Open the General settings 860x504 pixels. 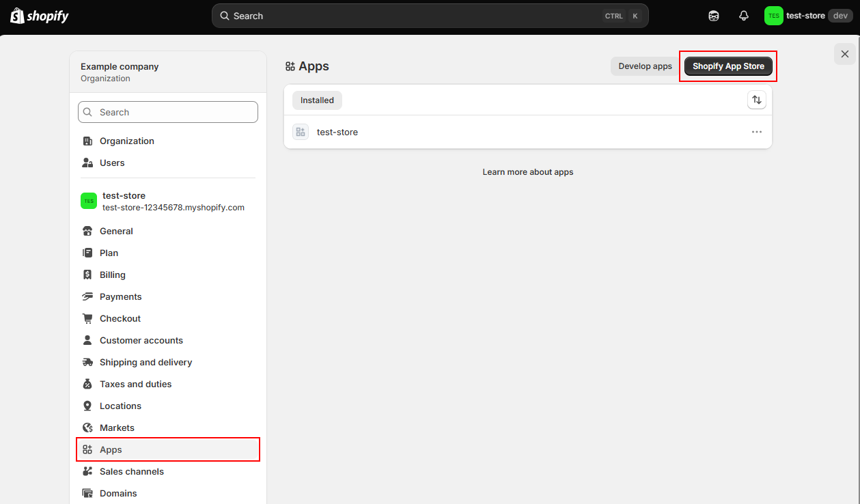click(168, 231)
